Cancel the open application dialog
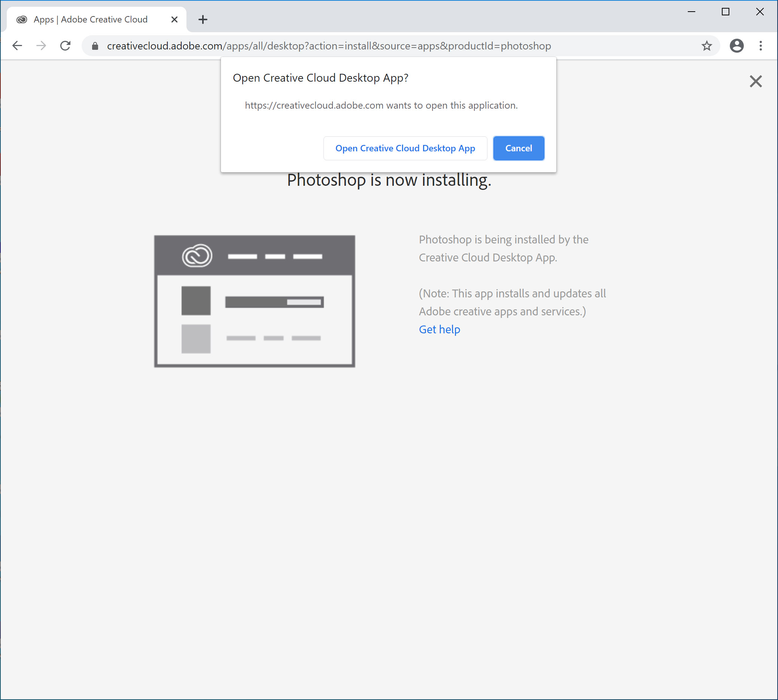The image size is (778, 700). click(519, 148)
